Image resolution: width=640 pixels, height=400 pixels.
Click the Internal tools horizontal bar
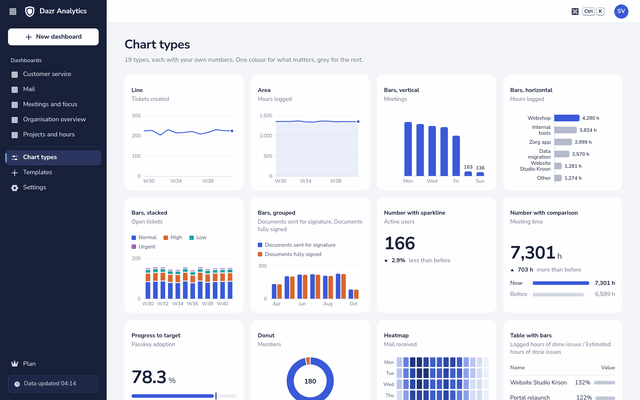tap(565, 130)
